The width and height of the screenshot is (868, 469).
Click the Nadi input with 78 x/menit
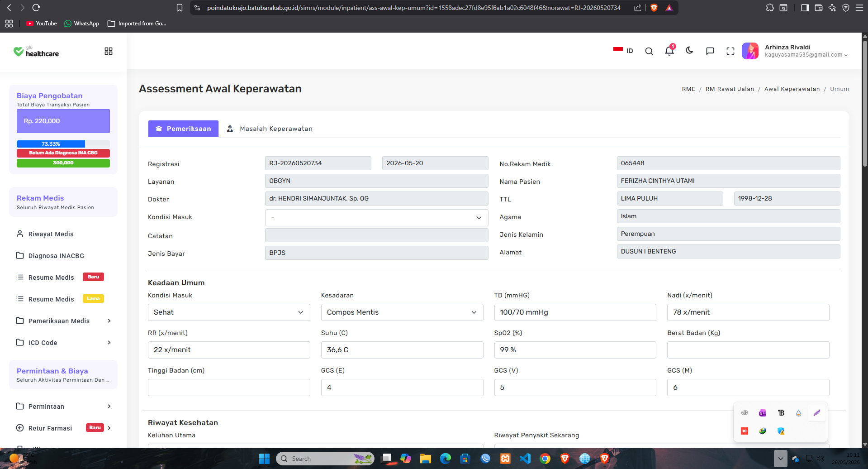coord(748,312)
